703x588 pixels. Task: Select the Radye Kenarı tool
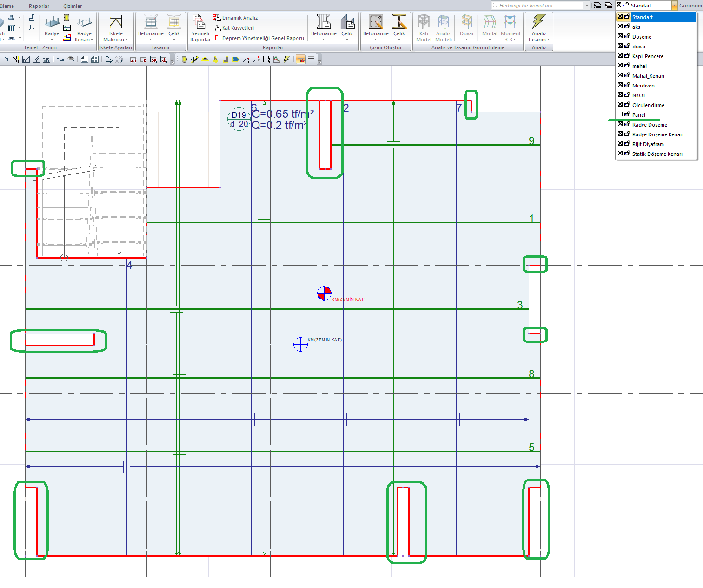pyautogui.click(x=84, y=28)
